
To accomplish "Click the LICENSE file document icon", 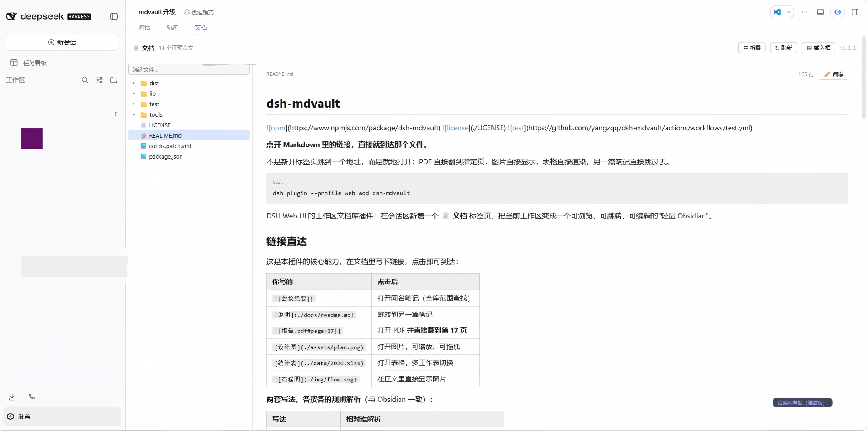I will [143, 125].
